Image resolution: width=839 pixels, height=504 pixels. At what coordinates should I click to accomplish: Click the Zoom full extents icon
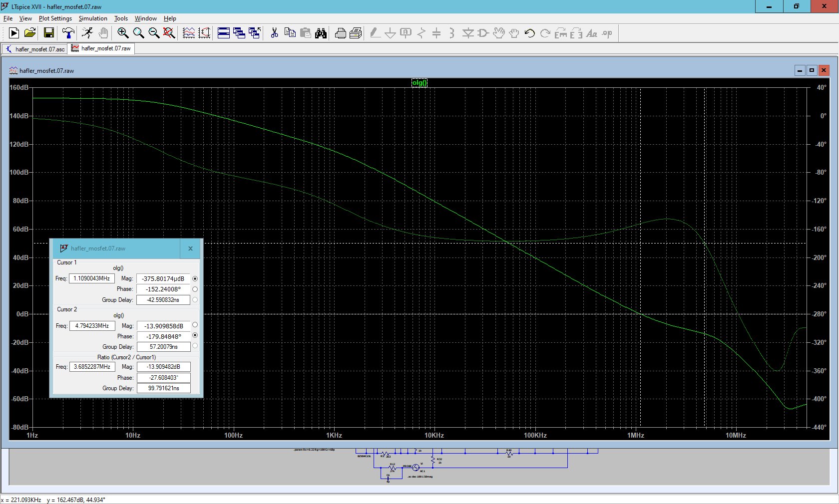point(169,33)
